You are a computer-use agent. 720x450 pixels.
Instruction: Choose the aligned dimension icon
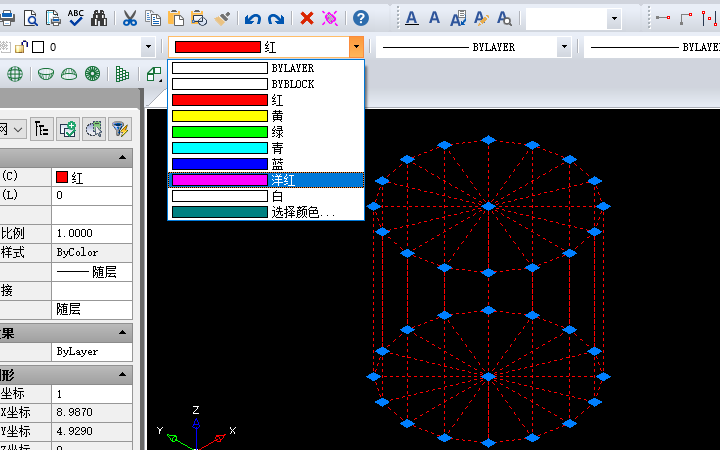686,18
